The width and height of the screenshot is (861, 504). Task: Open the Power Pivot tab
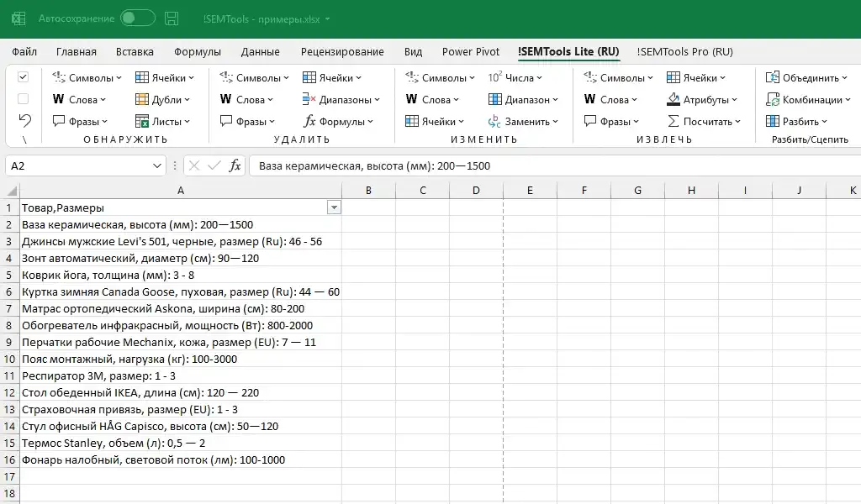tap(471, 51)
